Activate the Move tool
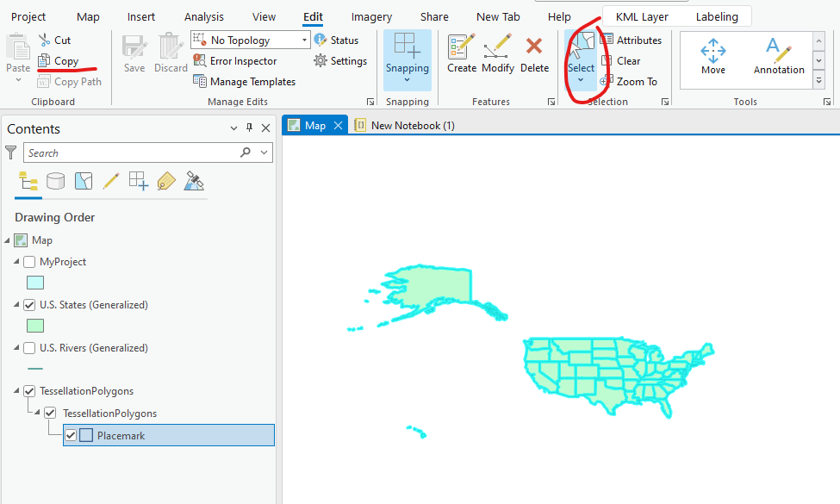The image size is (840, 504). click(712, 54)
